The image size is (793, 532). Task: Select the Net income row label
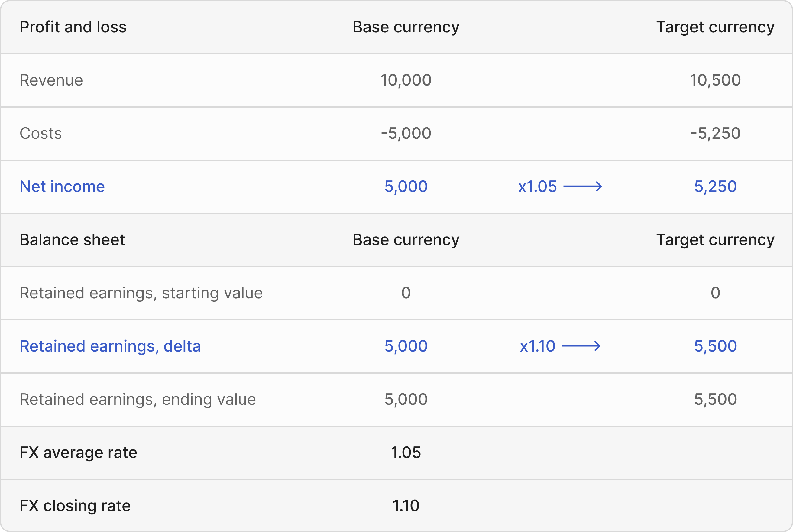coord(62,187)
